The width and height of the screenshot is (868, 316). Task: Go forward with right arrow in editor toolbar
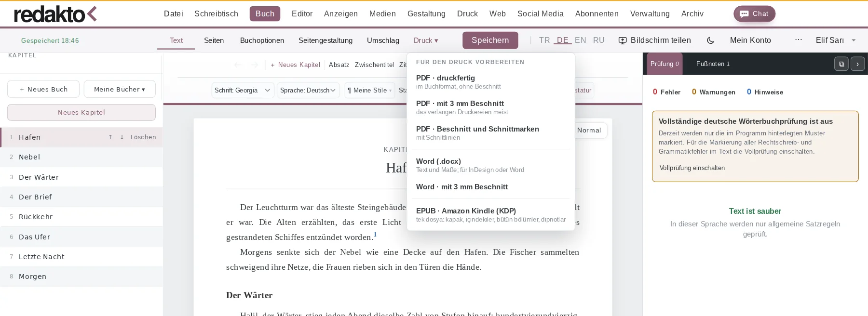click(x=255, y=65)
